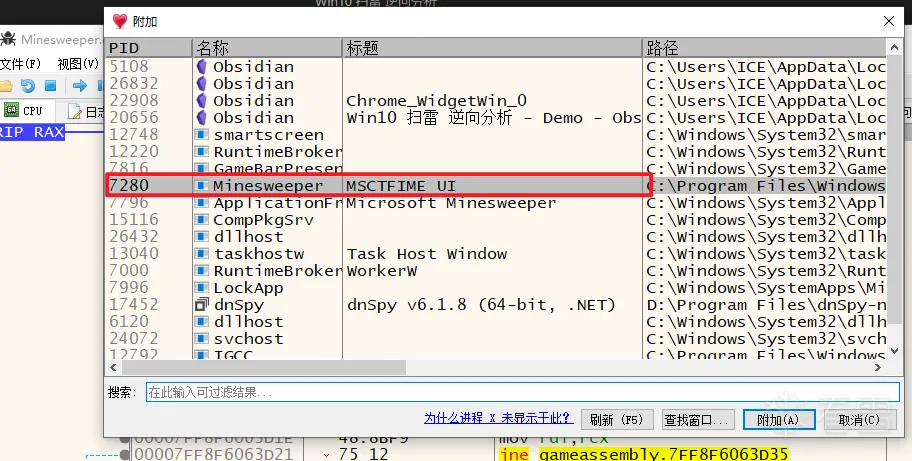Image resolution: width=912 pixels, height=461 pixels.
Task: Click the Restart icon in x64dbg toolbar
Action: point(27,86)
